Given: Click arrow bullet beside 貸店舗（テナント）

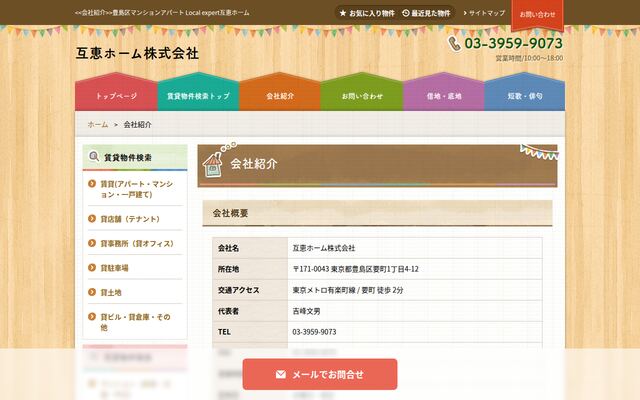Looking at the screenshot, I should click(x=92, y=219).
